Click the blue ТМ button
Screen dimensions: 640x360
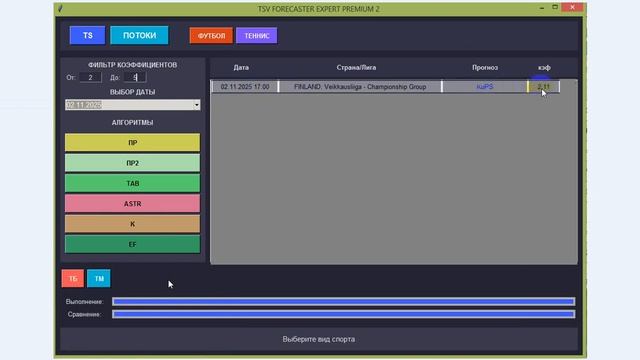coord(99,278)
